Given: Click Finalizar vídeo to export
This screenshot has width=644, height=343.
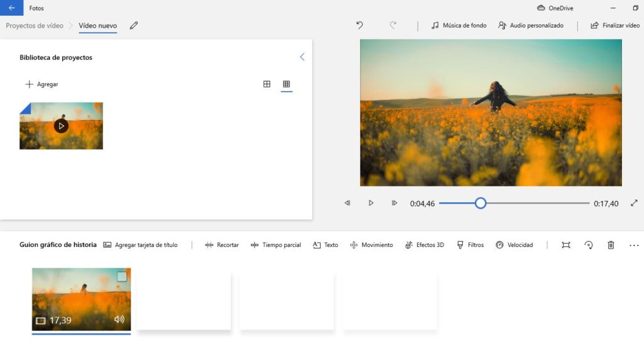Looking at the screenshot, I should tap(614, 26).
